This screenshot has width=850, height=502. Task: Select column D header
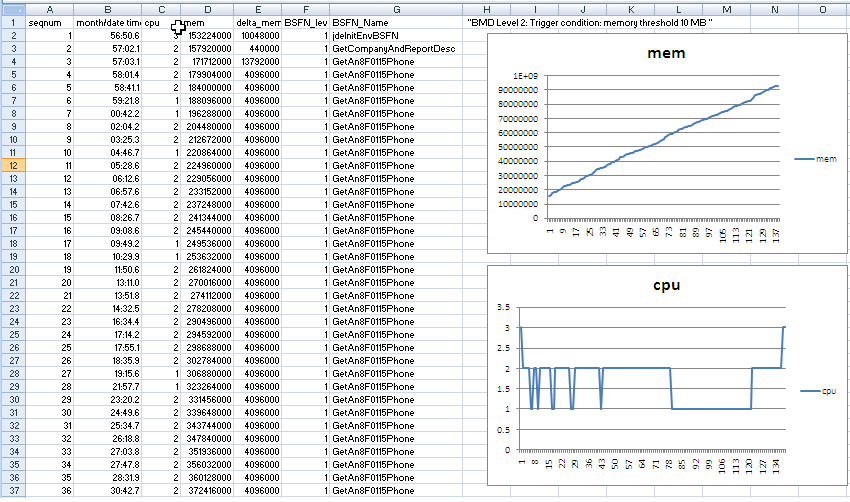tap(207, 7)
